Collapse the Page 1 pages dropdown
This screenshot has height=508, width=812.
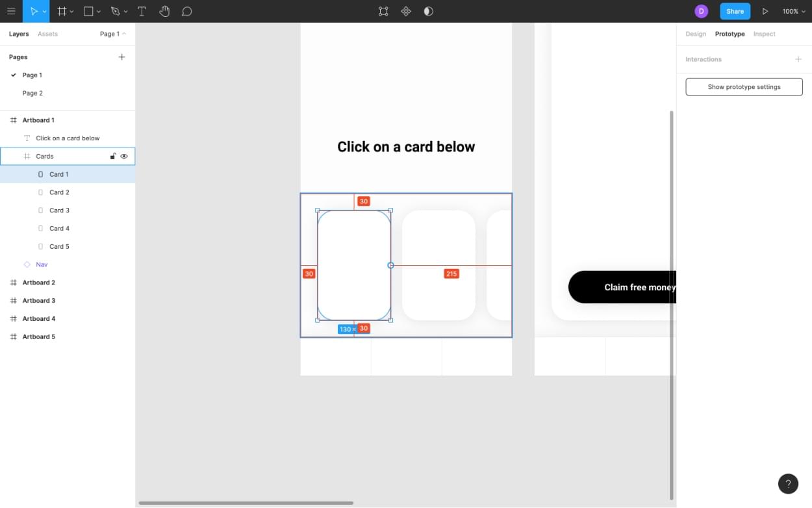pos(113,34)
